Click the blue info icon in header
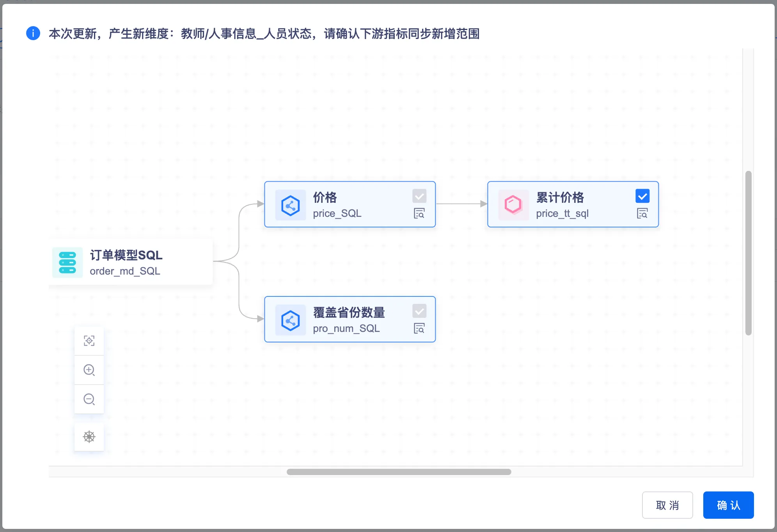 [33, 33]
